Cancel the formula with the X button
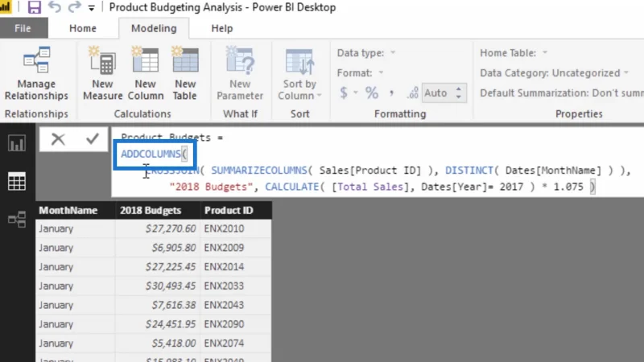The height and width of the screenshot is (362, 644). [58, 139]
